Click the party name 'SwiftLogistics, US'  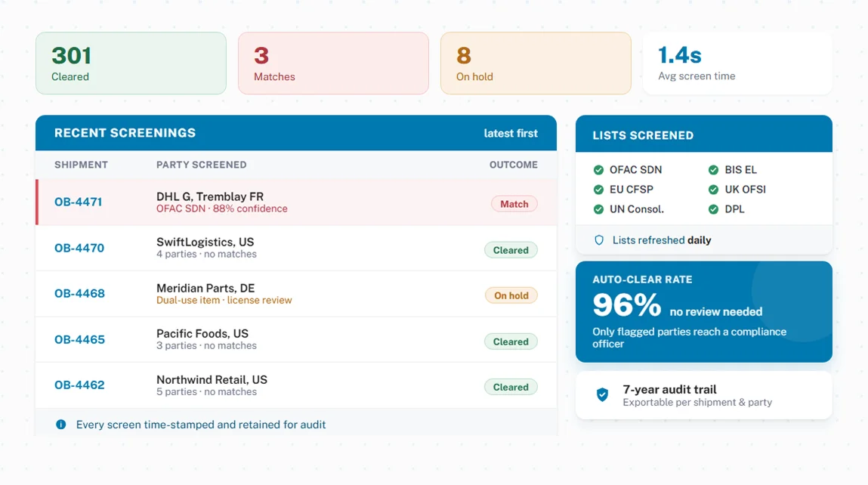coord(205,242)
